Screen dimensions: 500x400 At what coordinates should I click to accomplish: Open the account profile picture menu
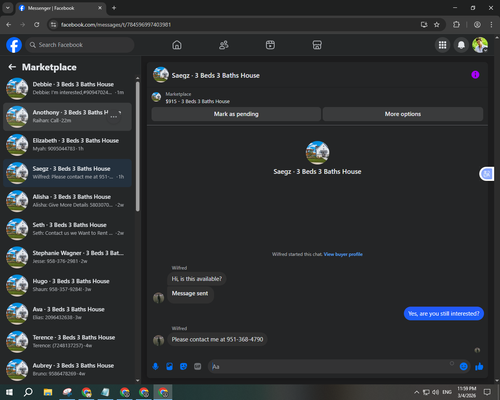coord(480,45)
